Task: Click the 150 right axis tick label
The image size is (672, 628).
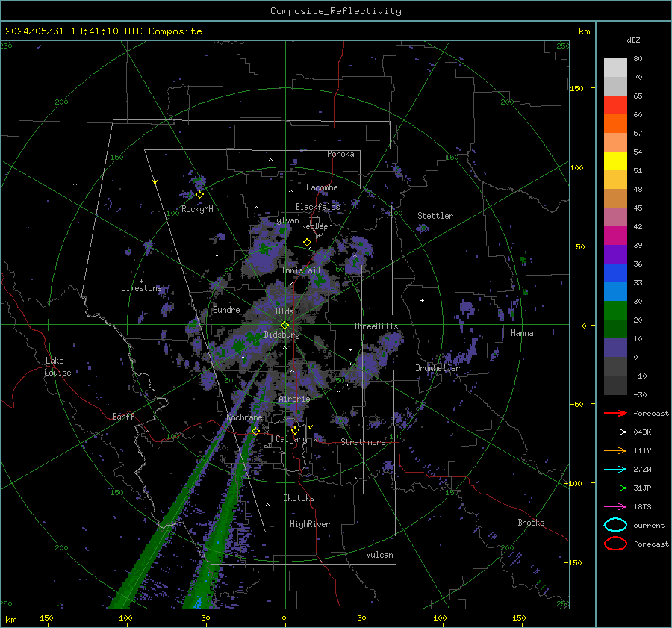Action: [x=576, y=88]
